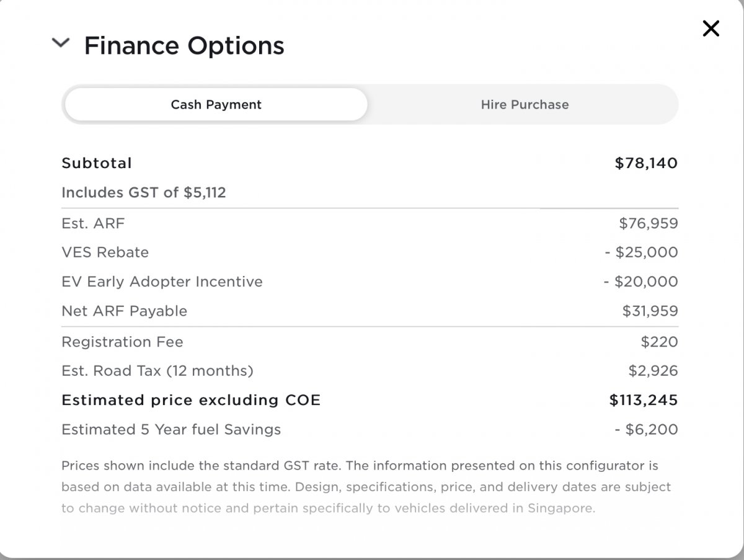Click the $113,245 estimated price value

[644, 400]
